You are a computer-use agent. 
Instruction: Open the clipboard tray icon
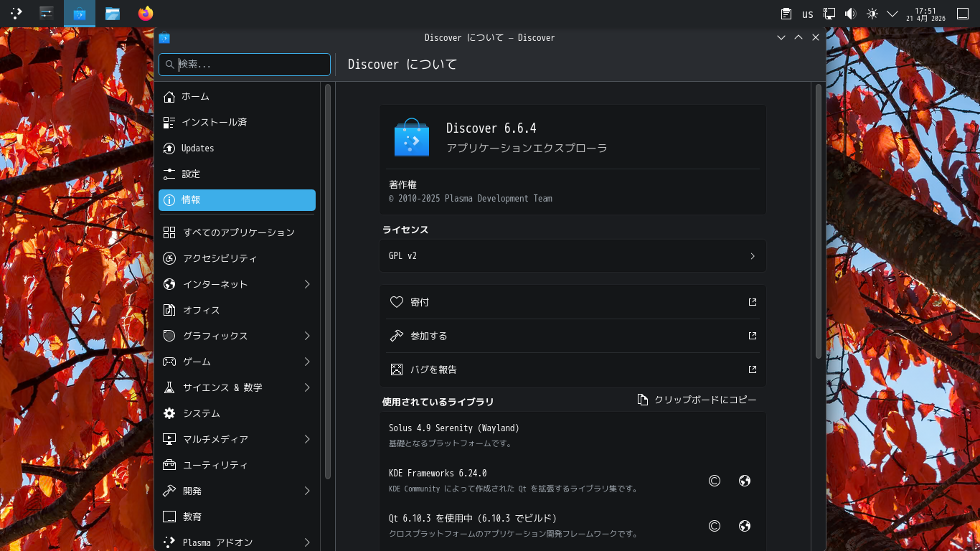786,14
